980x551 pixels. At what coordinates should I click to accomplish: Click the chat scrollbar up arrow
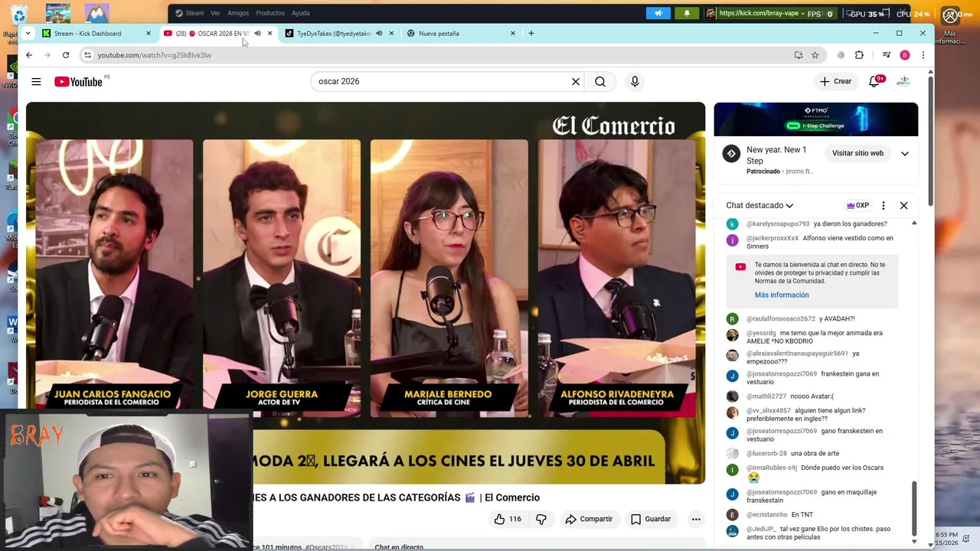914,223
